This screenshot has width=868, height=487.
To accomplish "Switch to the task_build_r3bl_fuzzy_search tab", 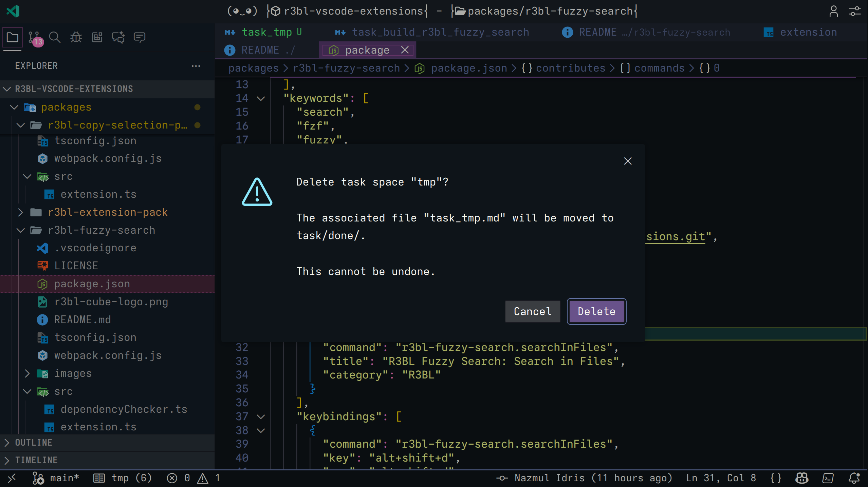I will click(440, 32).
